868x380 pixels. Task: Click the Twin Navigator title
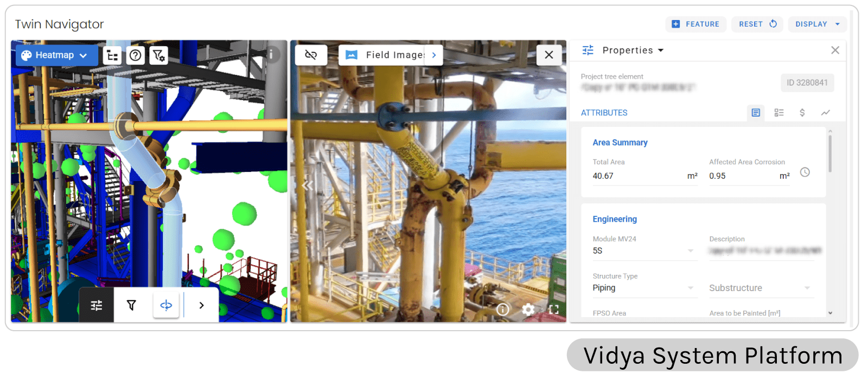pyautogui.click(x=59, y=24)
